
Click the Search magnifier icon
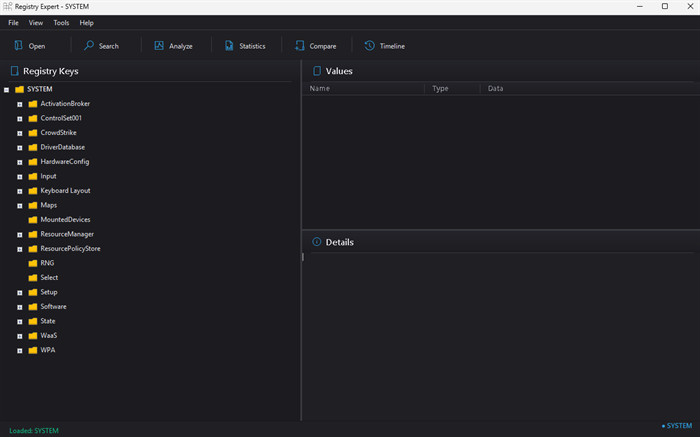[x=89, y=46]
